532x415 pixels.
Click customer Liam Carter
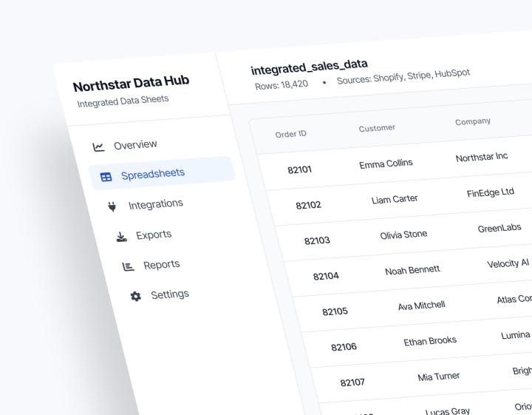tap(395, 199)
